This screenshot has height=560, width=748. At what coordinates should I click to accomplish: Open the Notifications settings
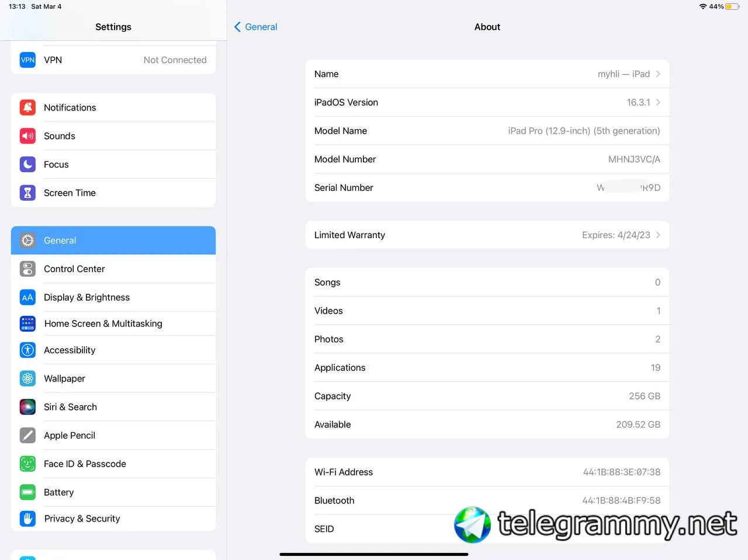[x=113, y=107]
